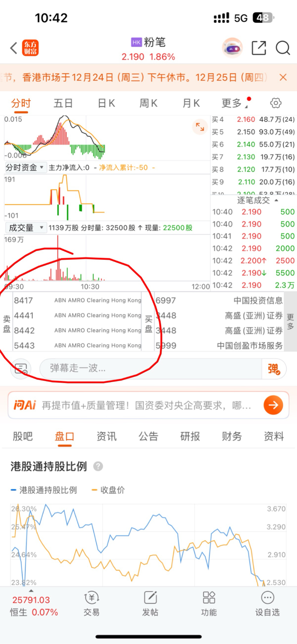Image resolution: width=297 pixels, height=644 pixels.
Task: Select the 买4 2.160 order row
Action: click(253, 119)
